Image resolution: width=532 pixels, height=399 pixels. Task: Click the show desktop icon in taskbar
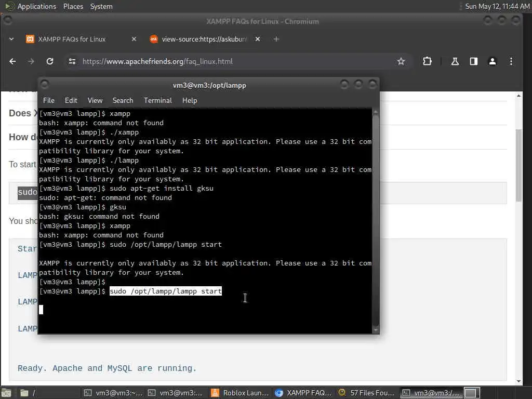(6, 393)
